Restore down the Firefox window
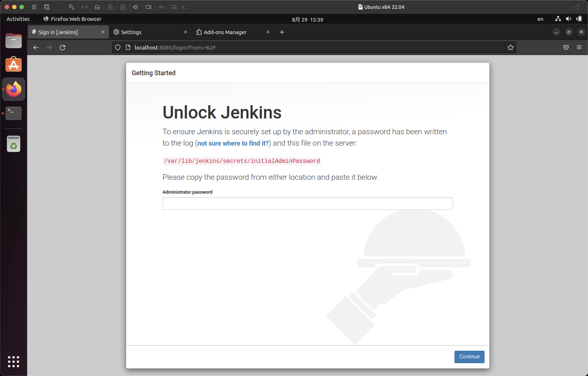Image resolution: width=588 pixels, height=376 pixels. 569,32
